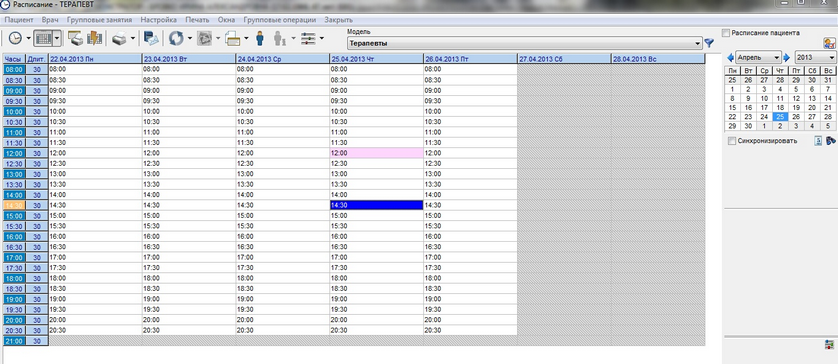Click the 08:00 hour row header
The image size is (838, 364).
click(x=14, y=69)
